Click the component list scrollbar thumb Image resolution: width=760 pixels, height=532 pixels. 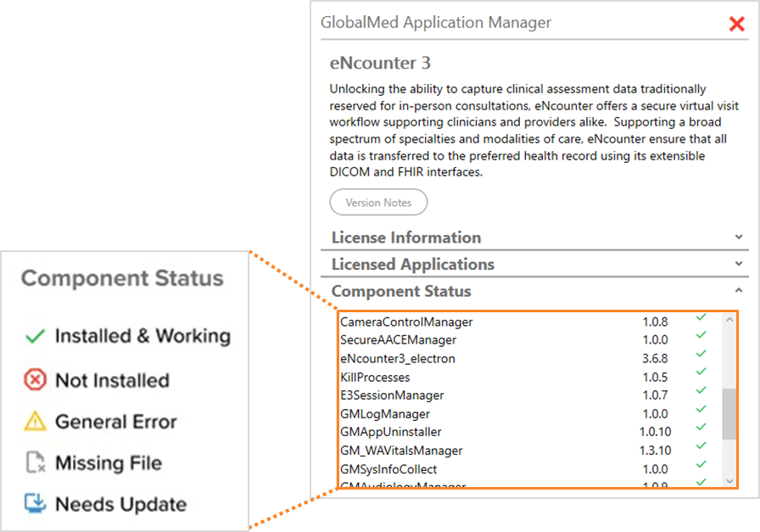click(x=729, y=414)
